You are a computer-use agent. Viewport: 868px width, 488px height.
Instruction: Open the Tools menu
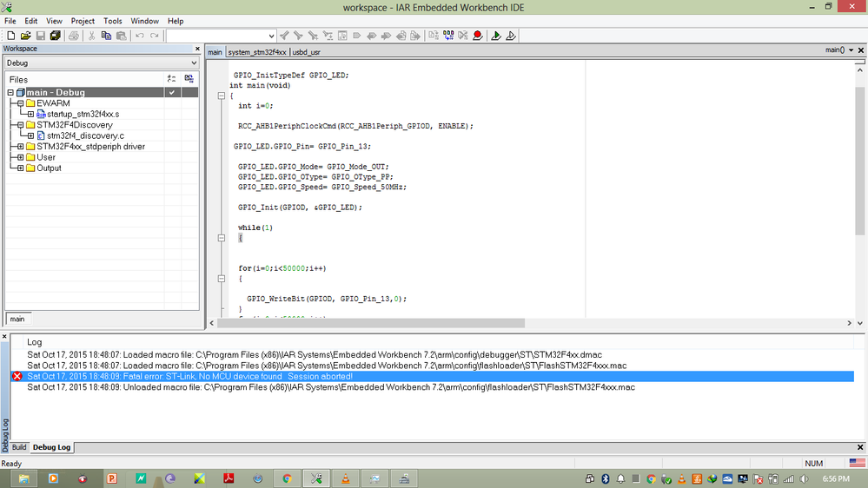112,21
